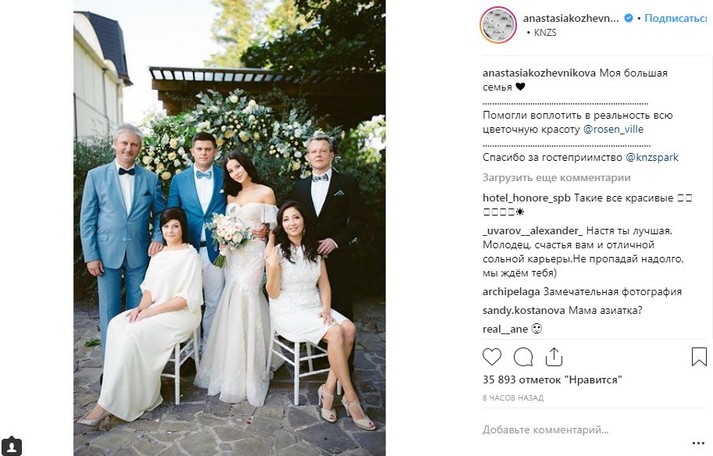
Task: Open the @knzspark mention
Action: (x=652, y=157)
